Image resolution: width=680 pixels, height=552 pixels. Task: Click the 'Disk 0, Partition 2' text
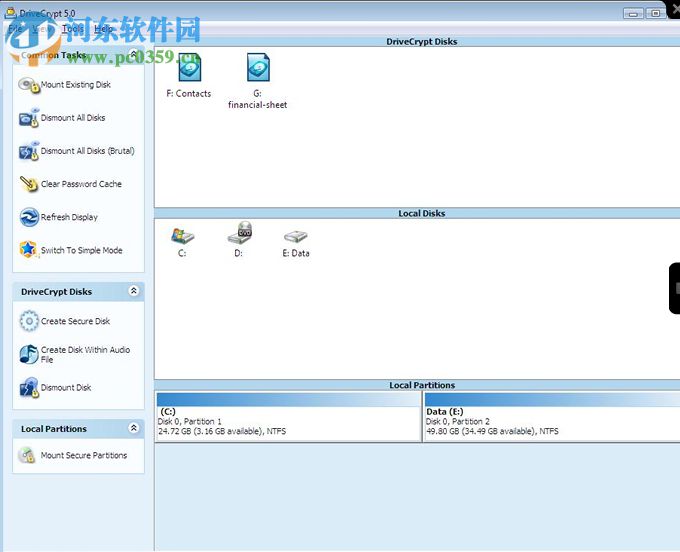point(458,421)
